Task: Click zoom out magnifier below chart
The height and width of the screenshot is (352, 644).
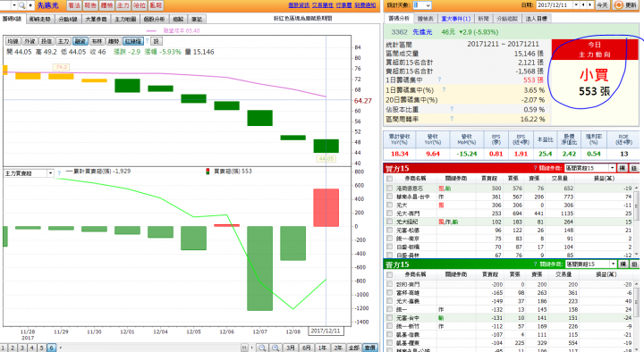Action: 261,348
